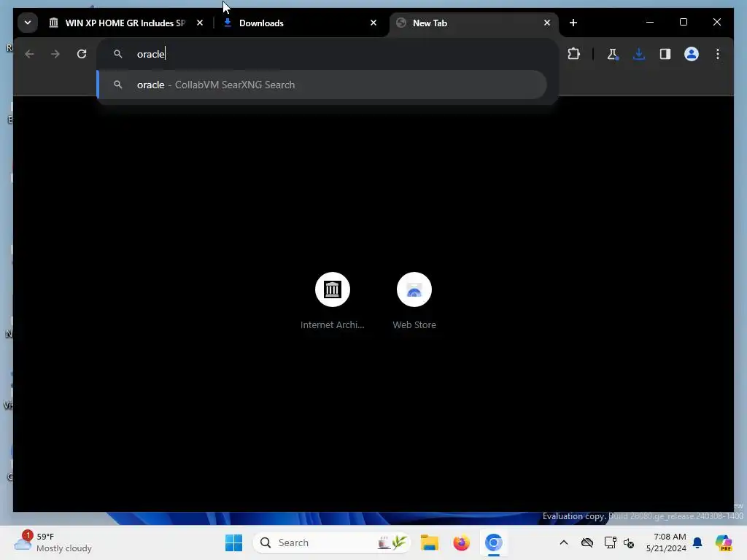
Task: Open the weather widget showing 59°F
Action: pyautogui.click(x=53, y=542)
